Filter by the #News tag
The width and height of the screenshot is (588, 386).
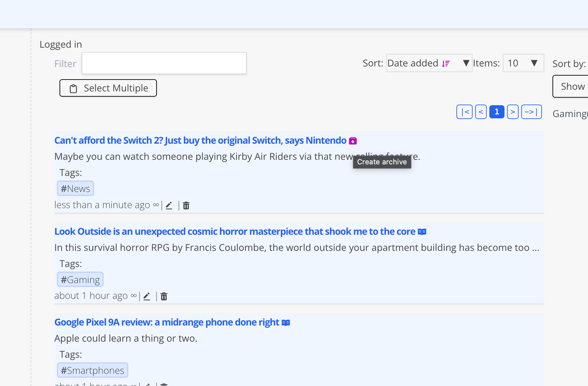pos(75,189)
